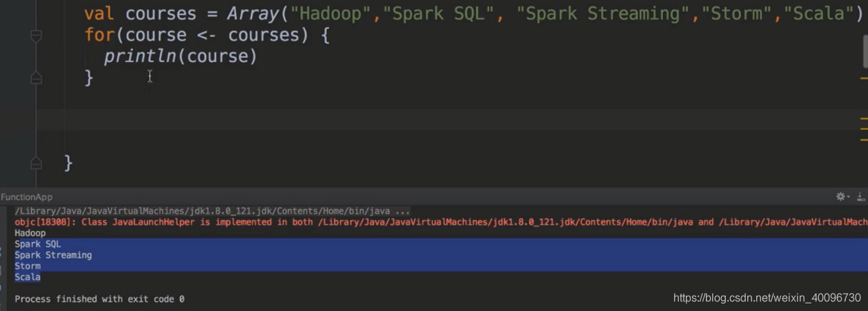Click fold end marker beside final closing brace

[37, 163]
